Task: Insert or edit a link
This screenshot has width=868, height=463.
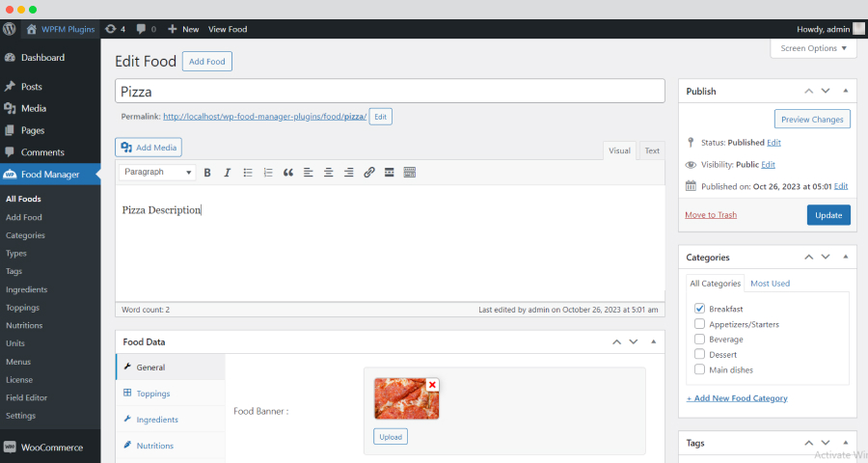Action: click(369, 173)
